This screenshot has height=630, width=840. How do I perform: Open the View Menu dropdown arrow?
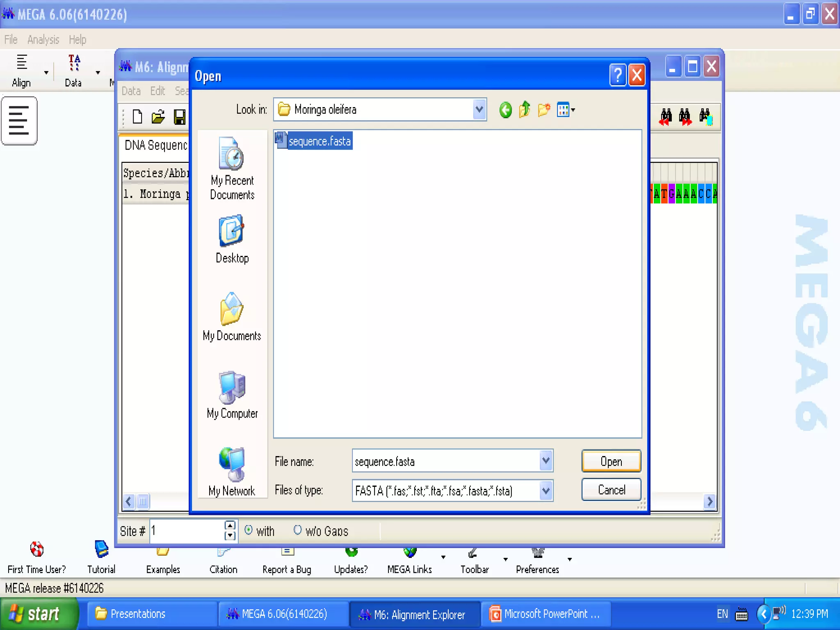(x=573, y=110)
